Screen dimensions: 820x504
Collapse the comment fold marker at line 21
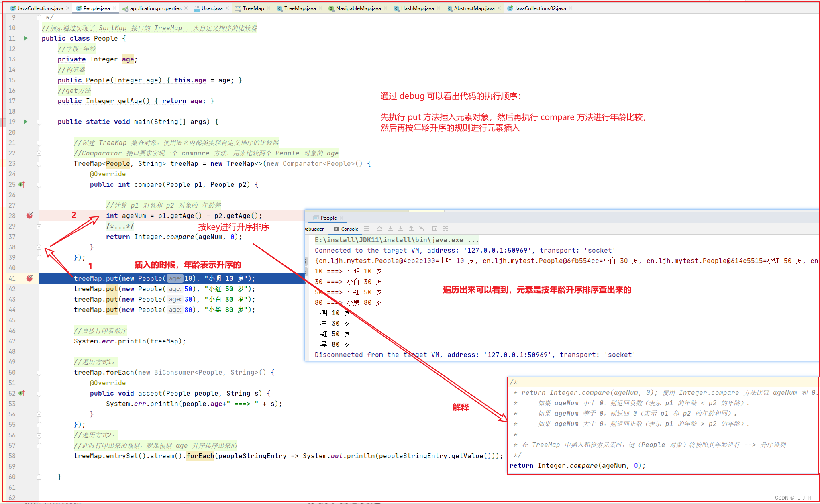(39, 143)
